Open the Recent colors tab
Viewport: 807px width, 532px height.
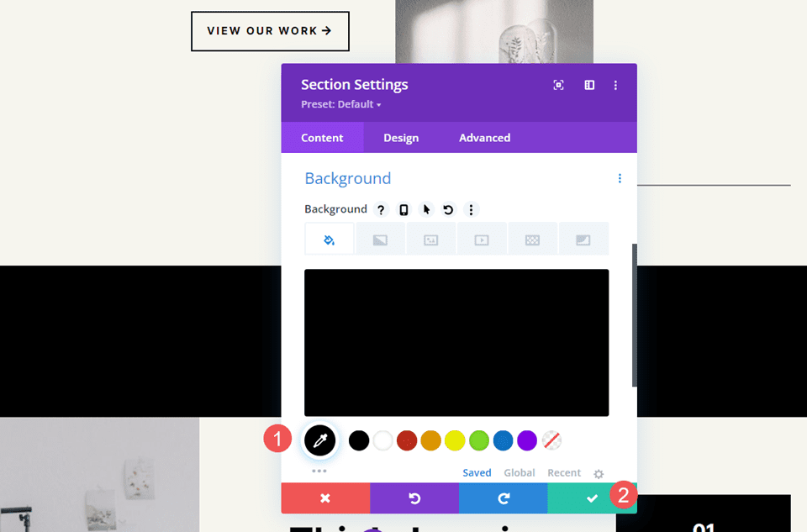pos(564,472)
